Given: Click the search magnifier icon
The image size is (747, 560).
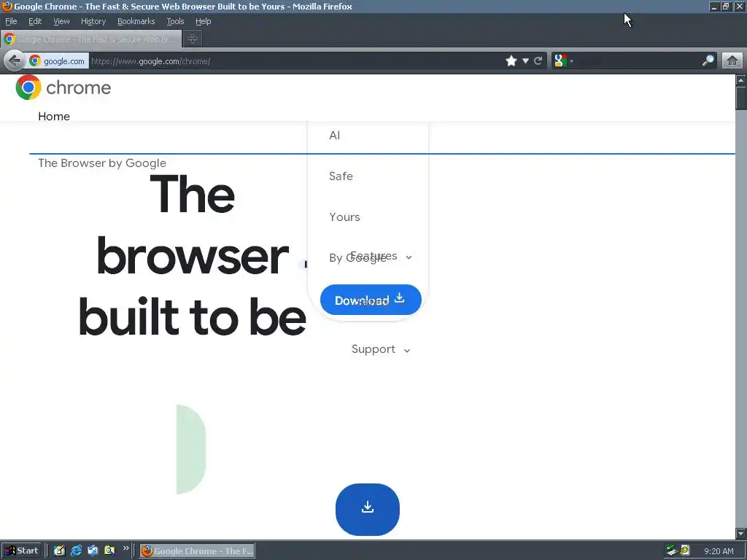Looking at the screenshot, I should pyautogui.click(x=708, y=61).
